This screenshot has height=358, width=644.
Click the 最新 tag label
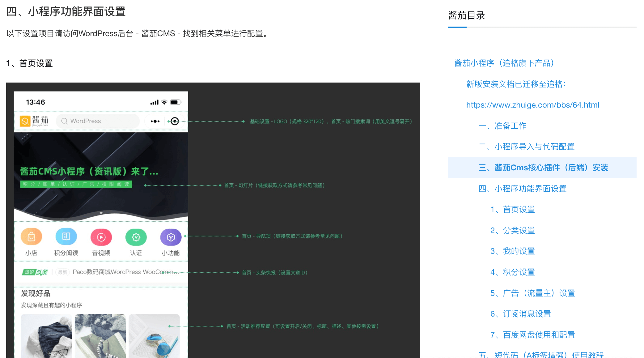[62, 272]
